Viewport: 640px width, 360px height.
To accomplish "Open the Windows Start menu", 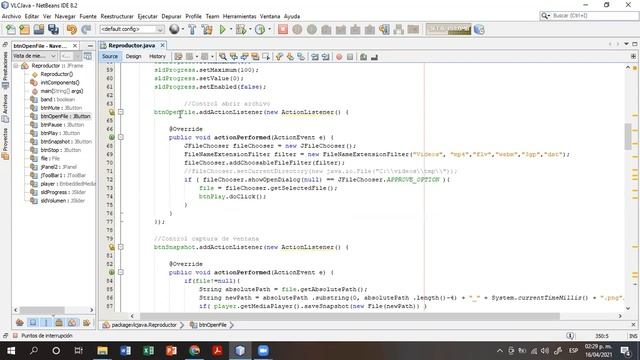I will click(x=11, y=351).
